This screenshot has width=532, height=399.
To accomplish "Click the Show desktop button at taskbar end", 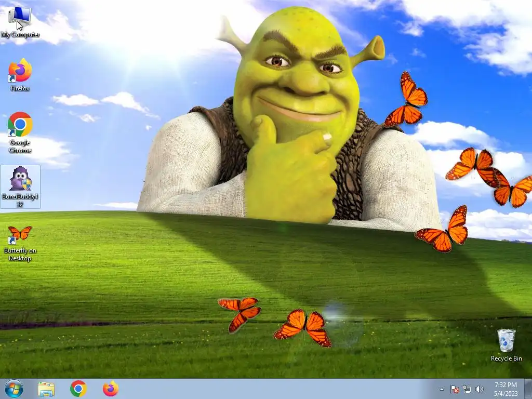I will pyautogui.click(x=528, y=389).
